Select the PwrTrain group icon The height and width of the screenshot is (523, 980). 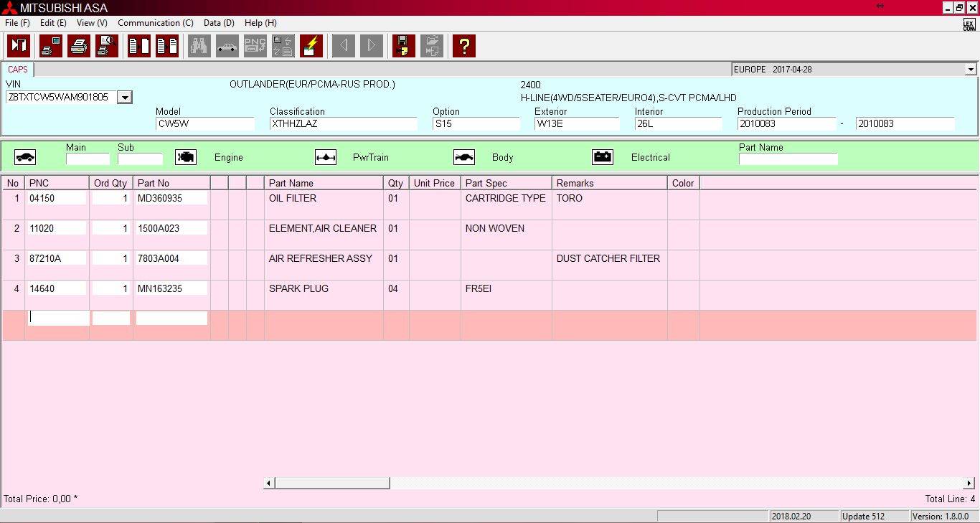pyautogui.click(x=326, y=157)
